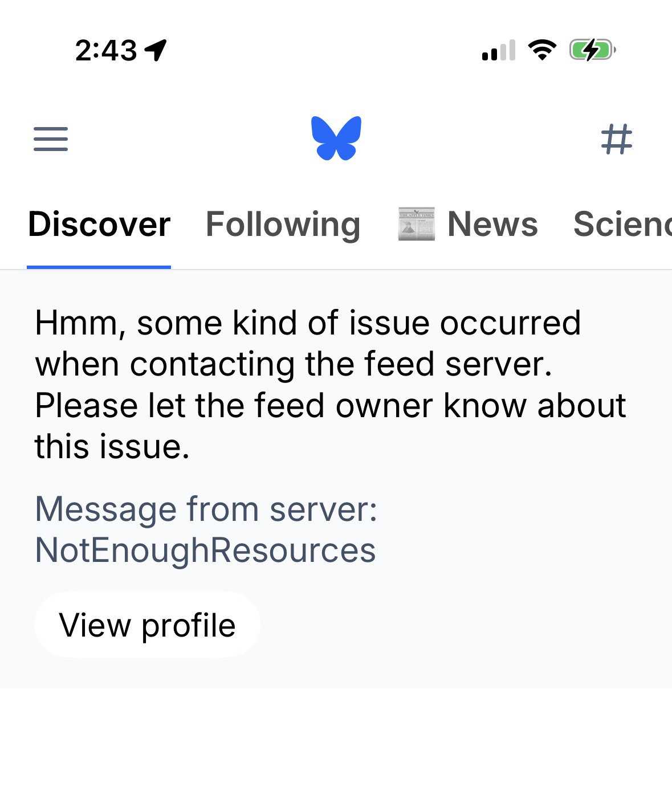Tap the empty white area below error banner

[x=336, y=741]
